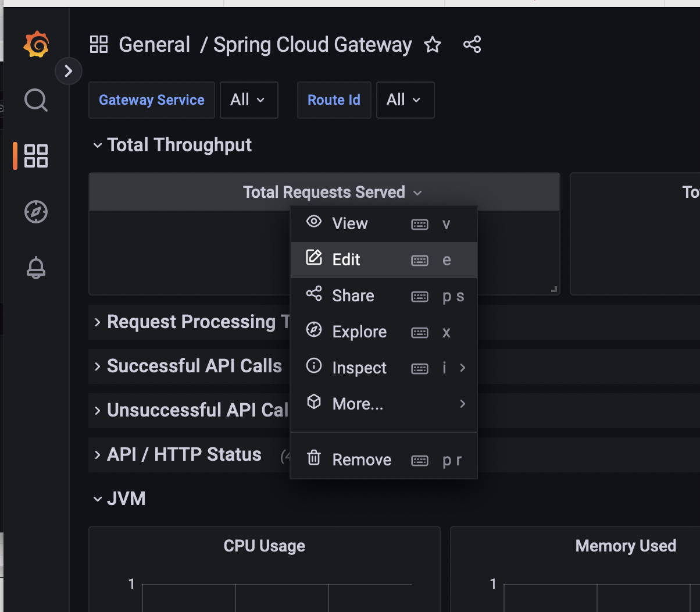Click the Memory Used panel title

[626, 546]
